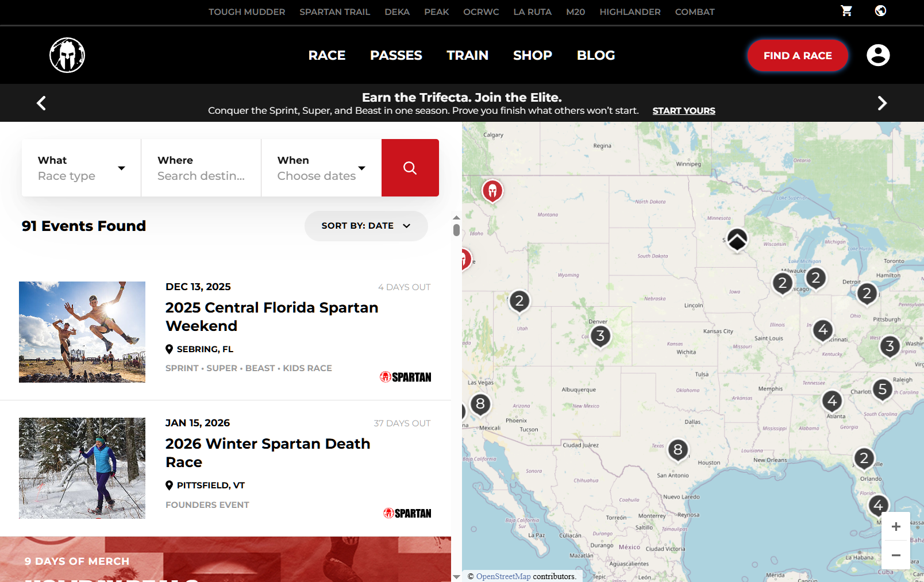
Task: Open the 4-event cluster marker near Cincinnati
Action: tap(823, 330)
